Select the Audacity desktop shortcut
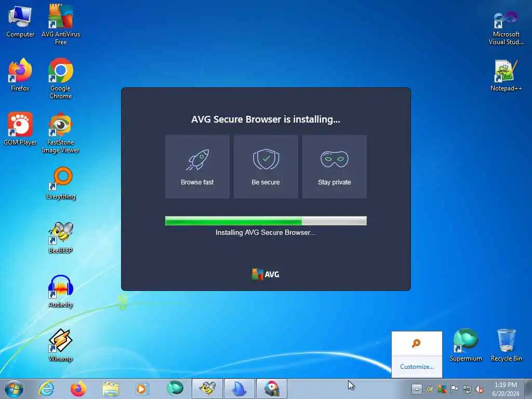This screenshot has height=399, width=532. pos(61,291)
